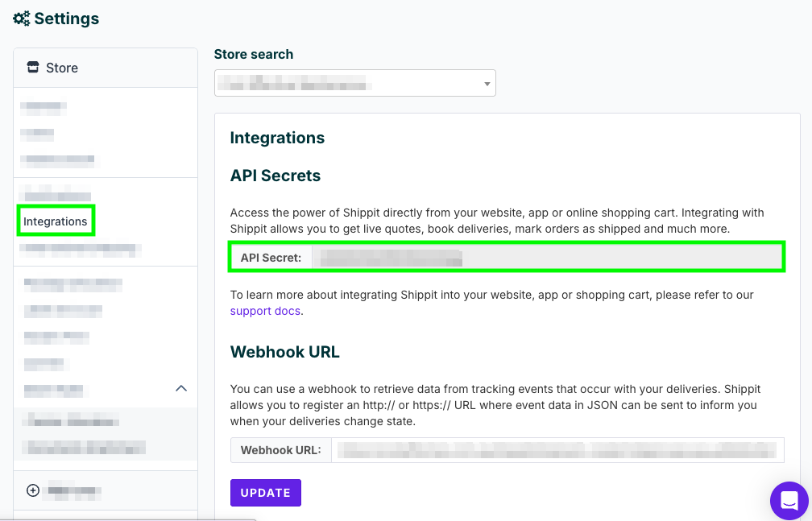Viewport: 812px width, 521px height.
Task: Click the Settings gears icon
Action: pyautogui.click(x=22, y=19)
